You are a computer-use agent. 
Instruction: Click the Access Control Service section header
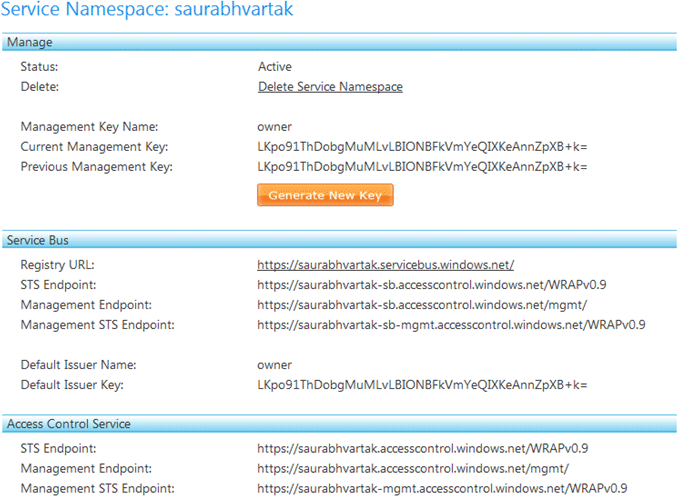point(339,423)
